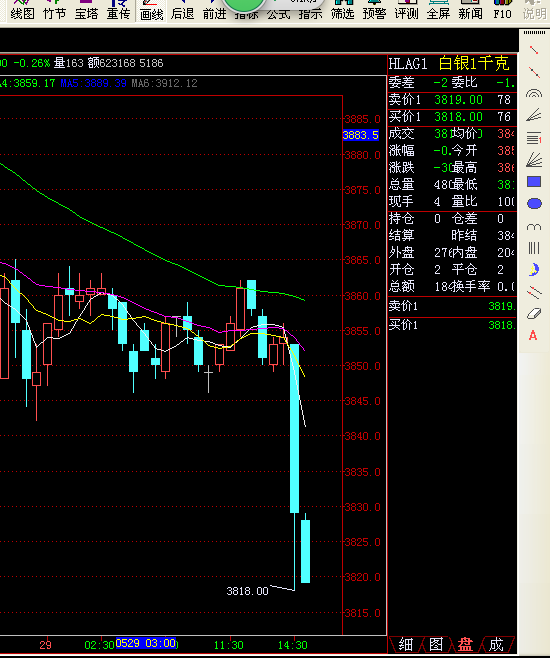Image resolution: width=550 pixels, height=658 pixels.
Task: Select the Fibonacci arcs drawing tool
Action: click(x=534, y=93)
